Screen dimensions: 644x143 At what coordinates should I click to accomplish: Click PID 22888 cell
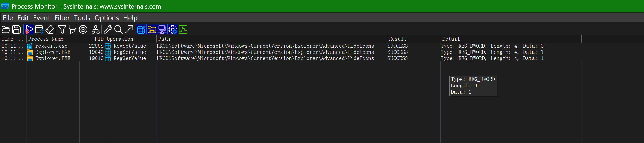point(96,46)
